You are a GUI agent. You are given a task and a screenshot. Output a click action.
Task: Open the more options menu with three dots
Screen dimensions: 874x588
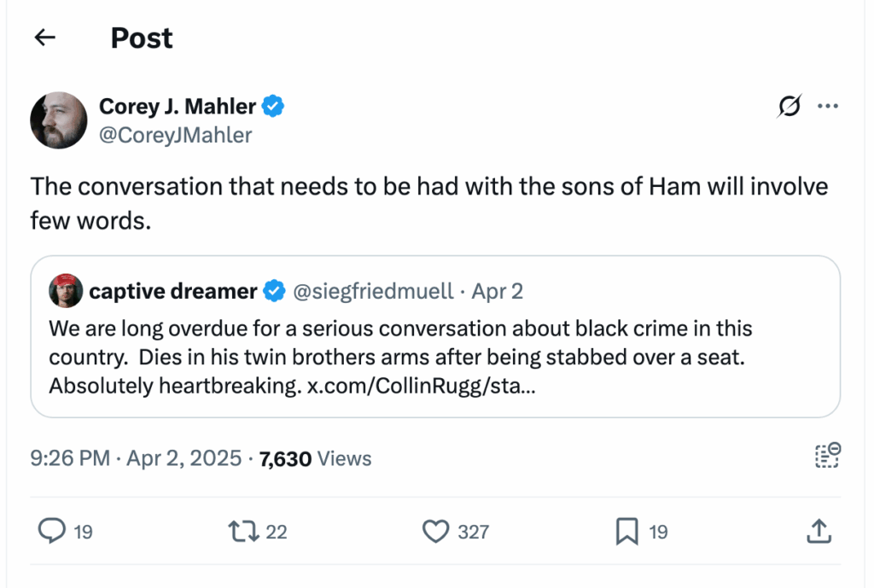click(x=828, y=106)
